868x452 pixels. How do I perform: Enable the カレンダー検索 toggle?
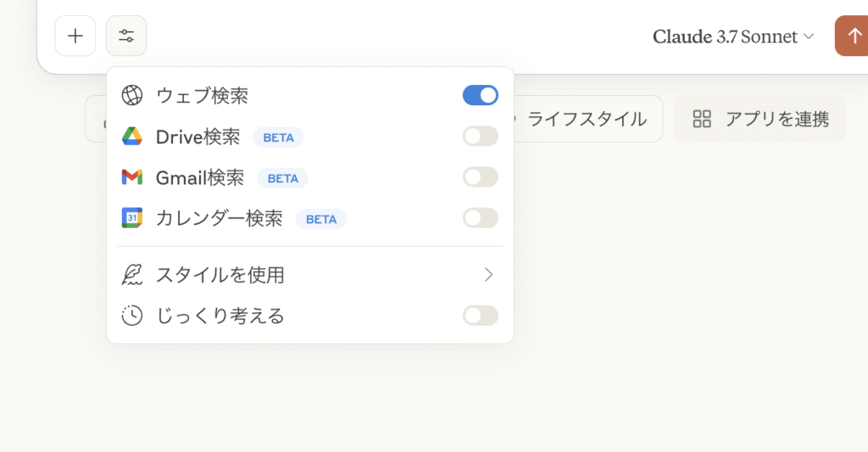(481, 218)
